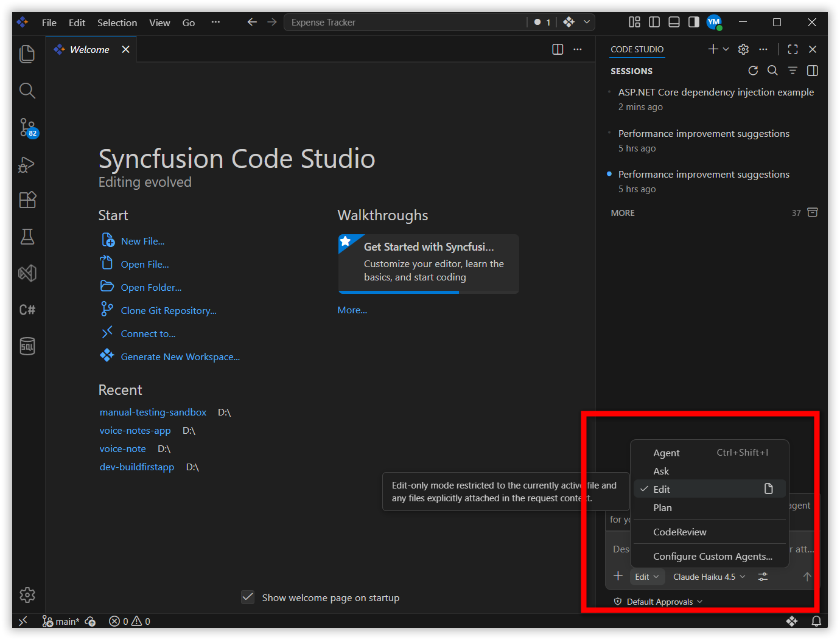Image resolution: width=840 pixels, height=640 pixels.
Task: Toggle the bottom panel layout button
Action: click(x=674, y=22)
